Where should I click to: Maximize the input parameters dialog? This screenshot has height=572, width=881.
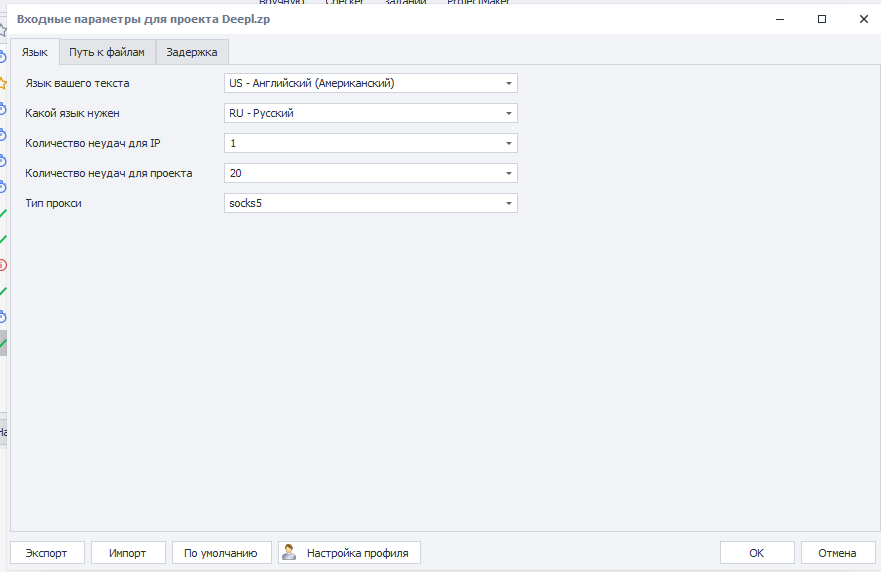(821, 19)
